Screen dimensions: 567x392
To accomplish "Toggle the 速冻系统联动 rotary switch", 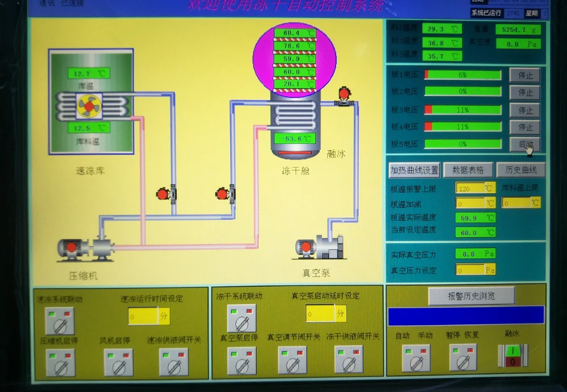I will (x=60, y=321).
